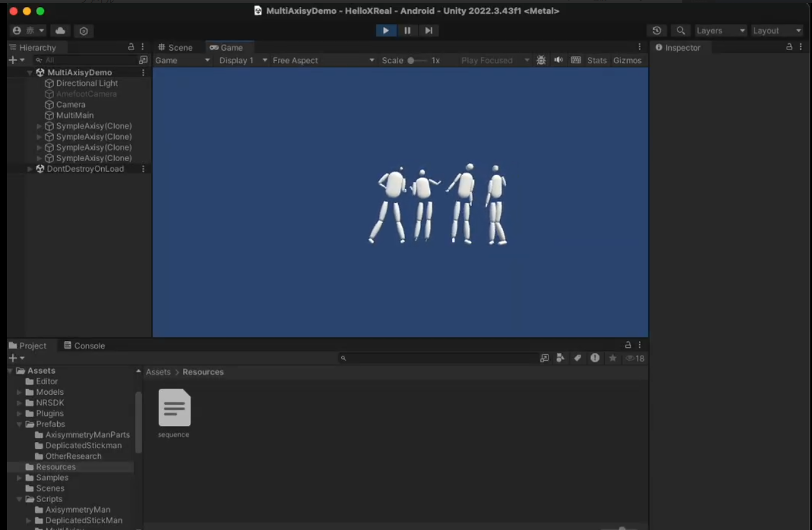Open the Layout dropdown
812x530 pixels.
point(777,30)
